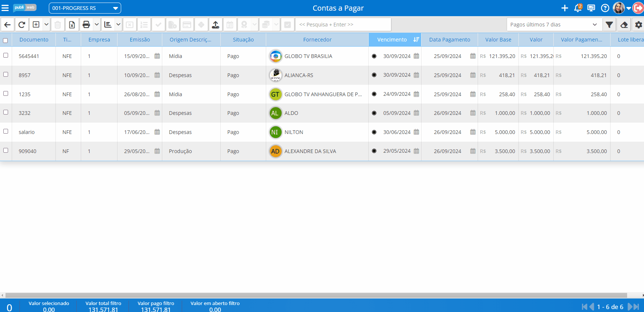Add a new record with plus-box icon
The height and width of the screenshot is (312, 644).
(x=36, y=25)
